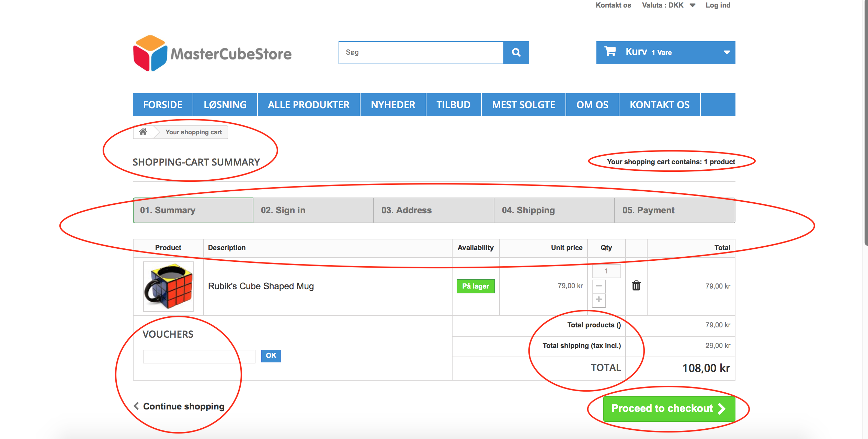This screenshot has width=868, height=439.
Task: Click the shopping cart icon in Kurv
Action: pos(610,52)
